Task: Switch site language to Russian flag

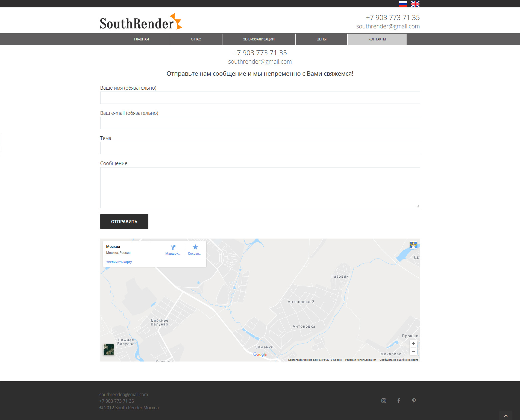Action: [403, 4]
